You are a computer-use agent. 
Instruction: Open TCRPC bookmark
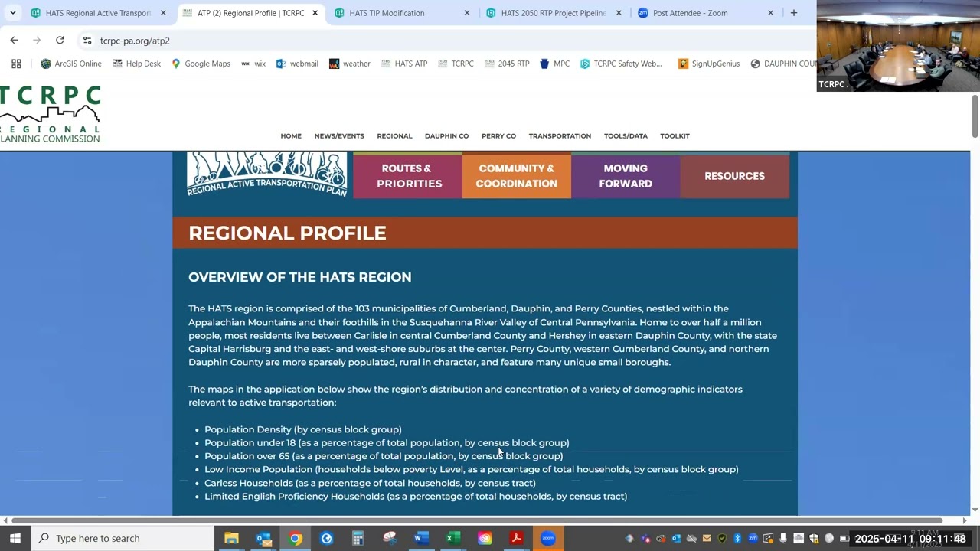click(x=456, y=64)
